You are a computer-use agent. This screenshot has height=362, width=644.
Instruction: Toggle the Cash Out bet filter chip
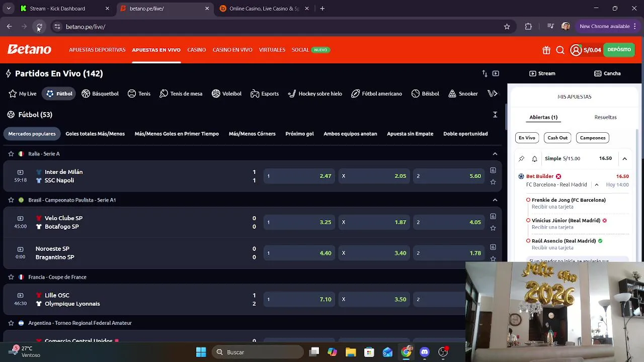[557, 138]
